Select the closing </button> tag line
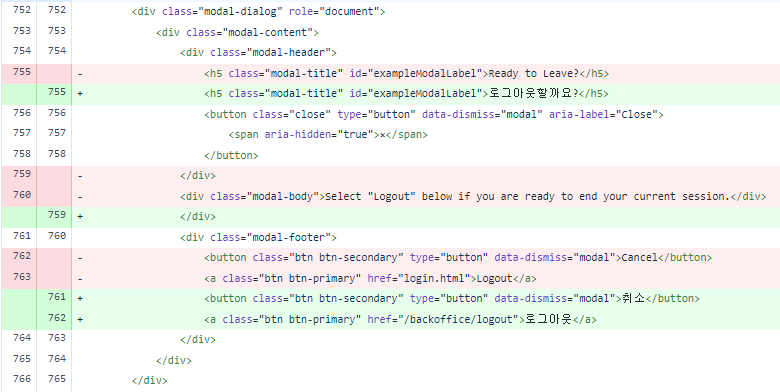Screen dimensions: 780x392 click(x=231, y=155)
